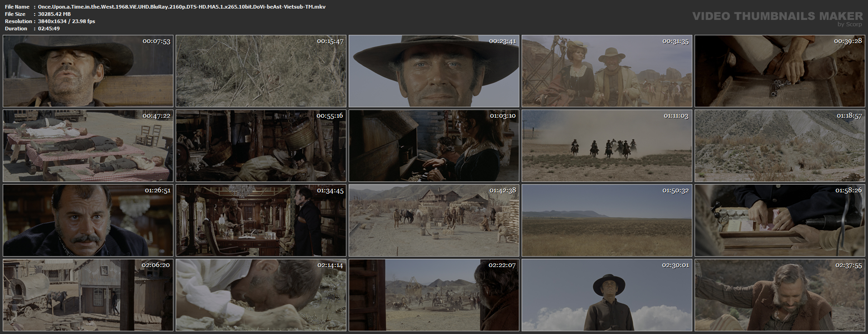This screenshot has height=334, width=868.
Task: Open the thumbnail at 02:37:55
Action: click(780, 295)
